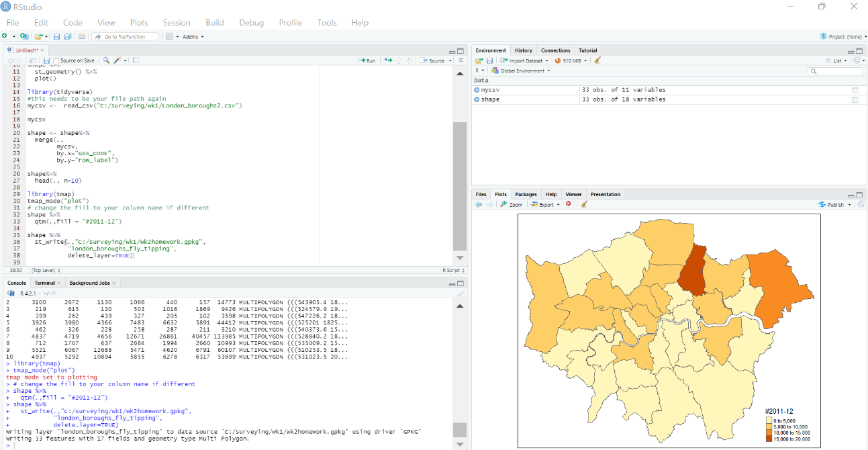
Task: Expand shape data object details
Action: (477, 99)
